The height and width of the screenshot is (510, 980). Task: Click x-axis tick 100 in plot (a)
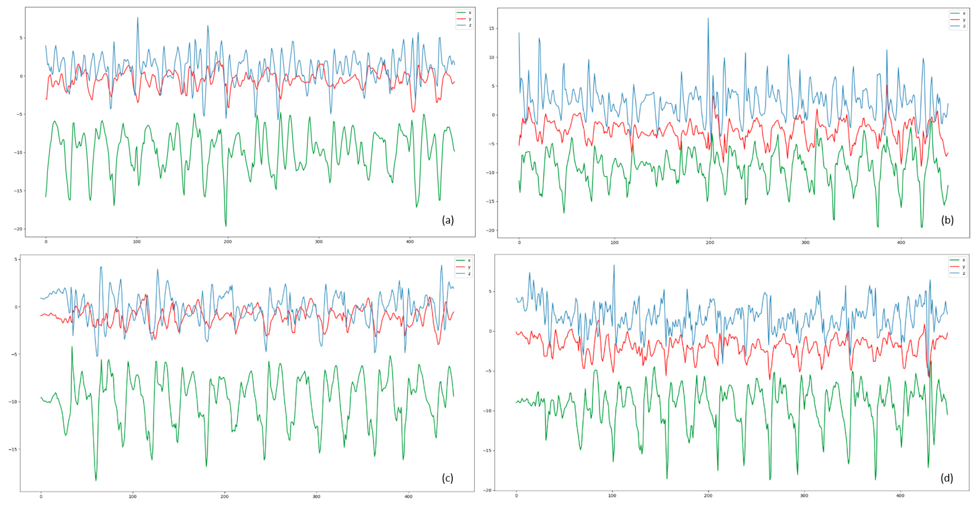click(137, 242)
